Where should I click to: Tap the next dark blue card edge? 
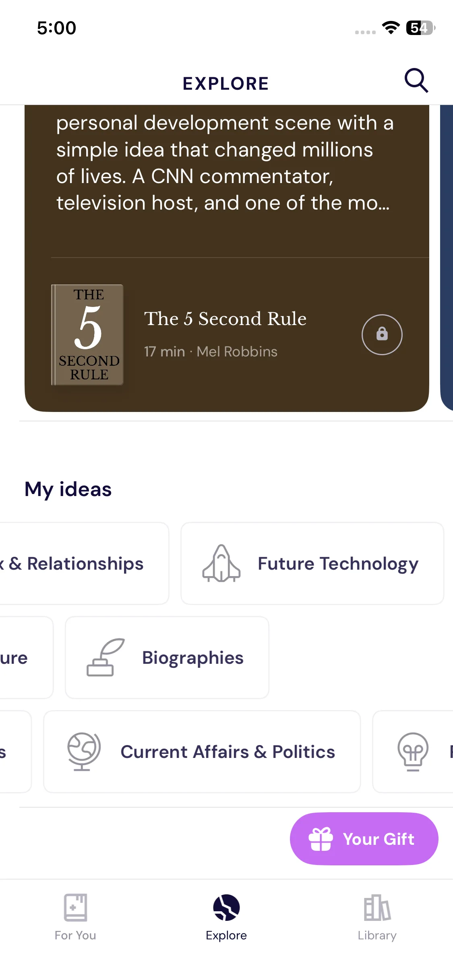[x=447, y=257]
